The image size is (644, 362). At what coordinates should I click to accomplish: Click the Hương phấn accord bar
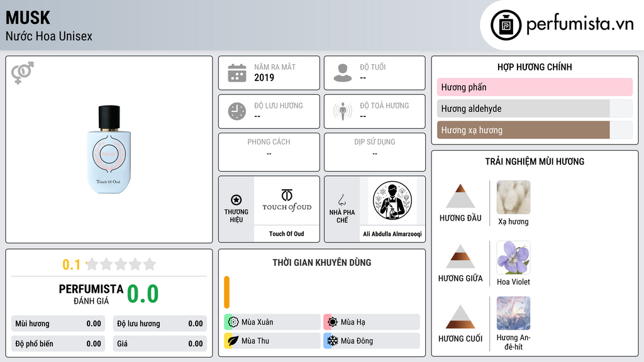tap(535, 87)
